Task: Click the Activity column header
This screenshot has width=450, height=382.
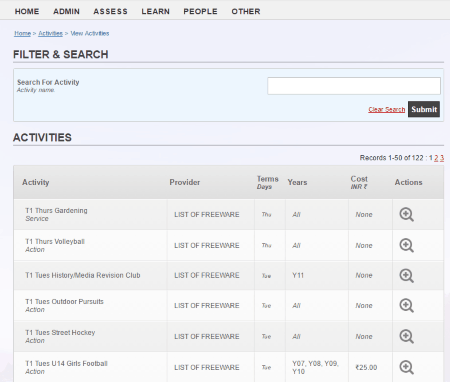Action: coord(36,182)
